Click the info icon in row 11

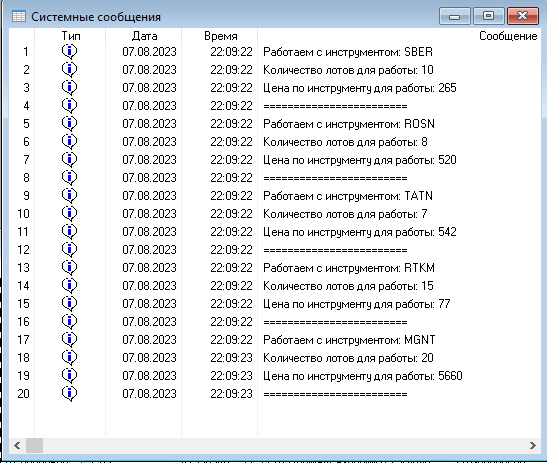pyautogui.click(x=69, y=232)
